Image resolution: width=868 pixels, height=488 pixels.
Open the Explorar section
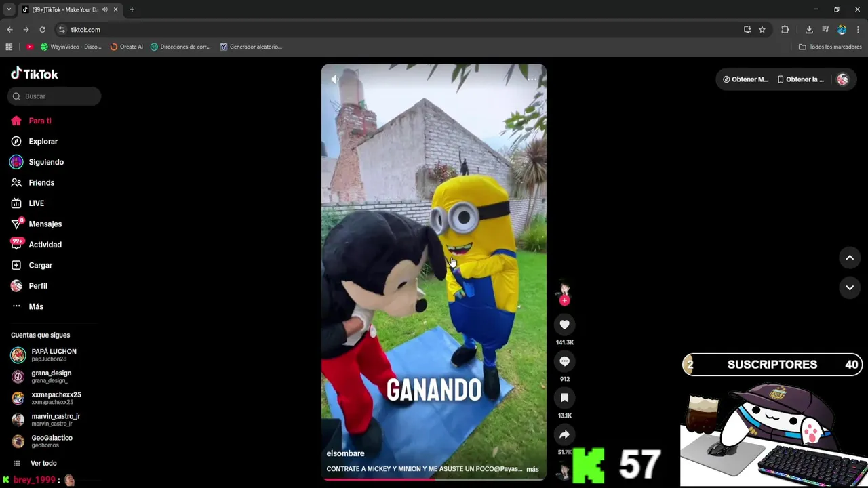click(34, 142)
